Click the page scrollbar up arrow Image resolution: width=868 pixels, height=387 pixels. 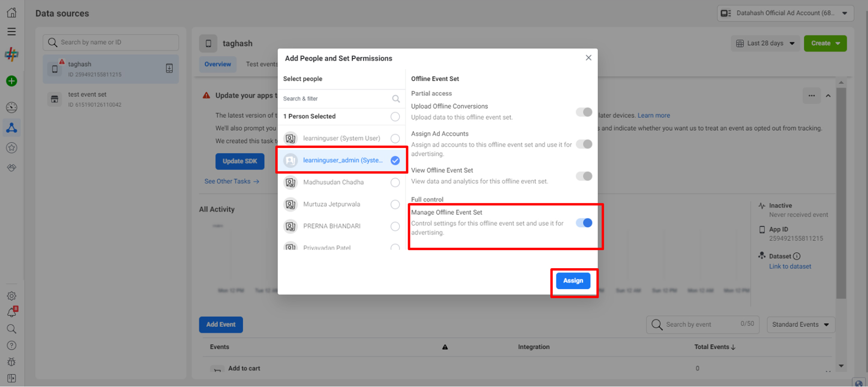[x=841, y=82]
